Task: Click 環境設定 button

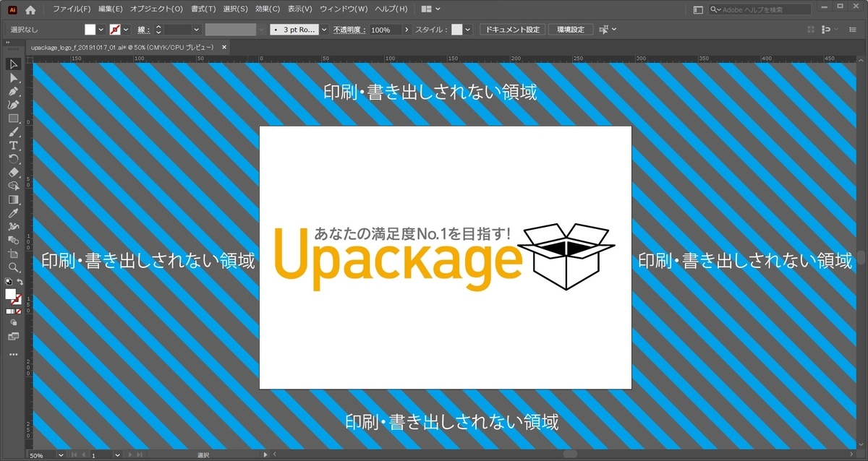Action: 571,30
